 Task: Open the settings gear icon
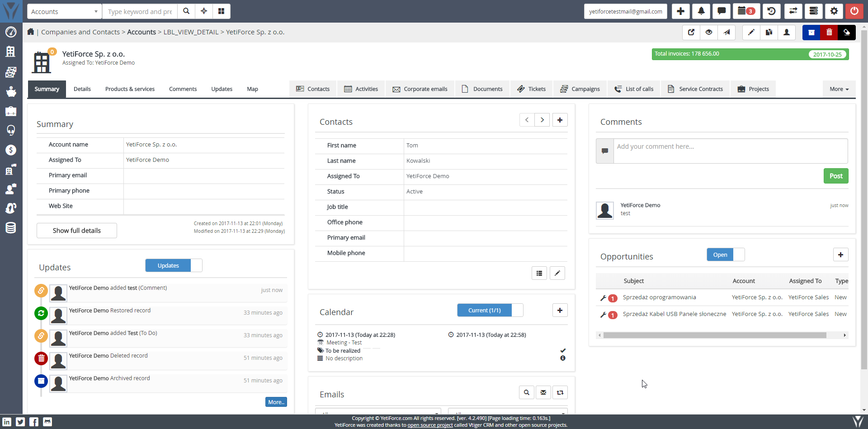(x=834, y=11)
